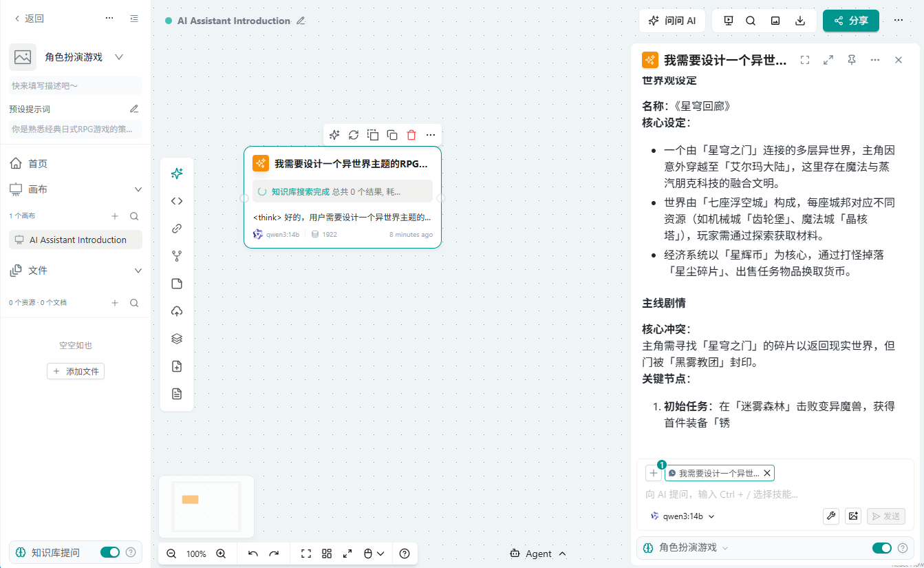Click the 添加文件 button
Viewport: 924px width, 568px height.
pos(76,371)
